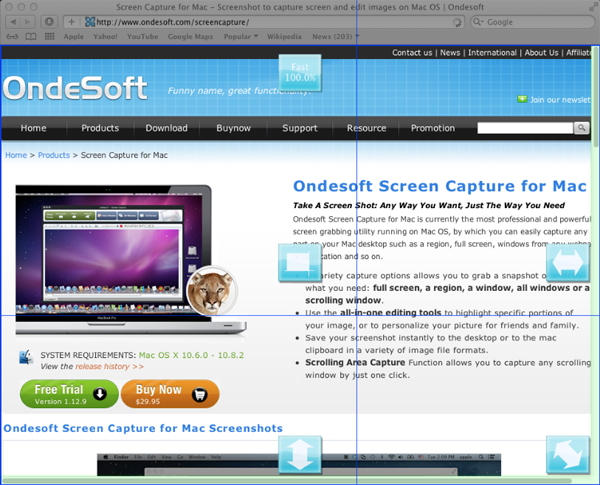Image resolution: width=600 pixels, height=485 pixels.
Task: Open the International link
Action: click(492, 53)
